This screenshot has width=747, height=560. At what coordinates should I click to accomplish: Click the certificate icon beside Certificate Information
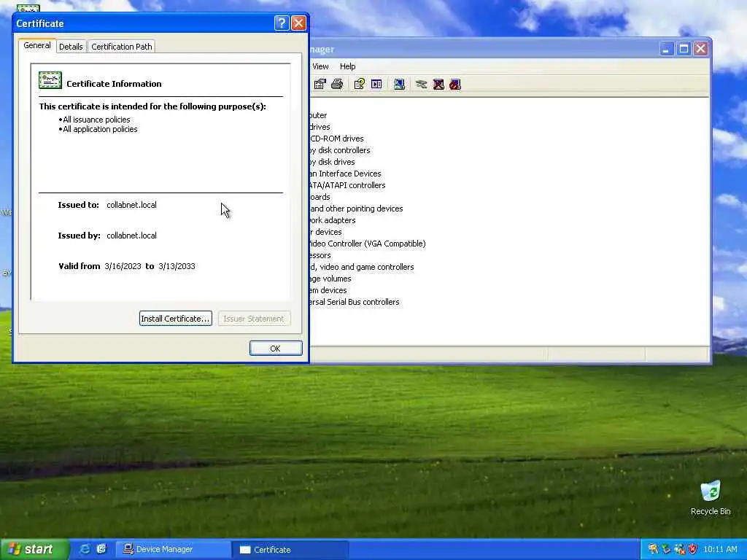click(50, 80)
